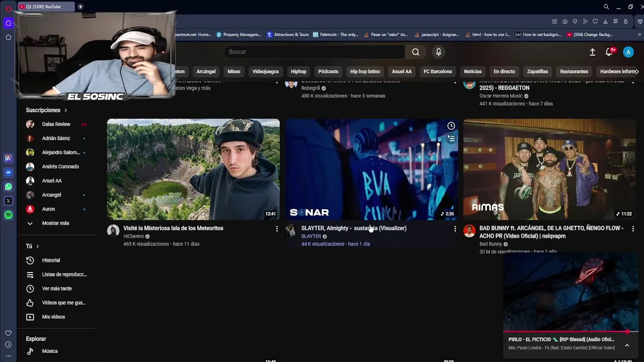This screenshot has height=362, width=644.
Task: Click the sidebar heart icon near the bottom
Action: 8,333
